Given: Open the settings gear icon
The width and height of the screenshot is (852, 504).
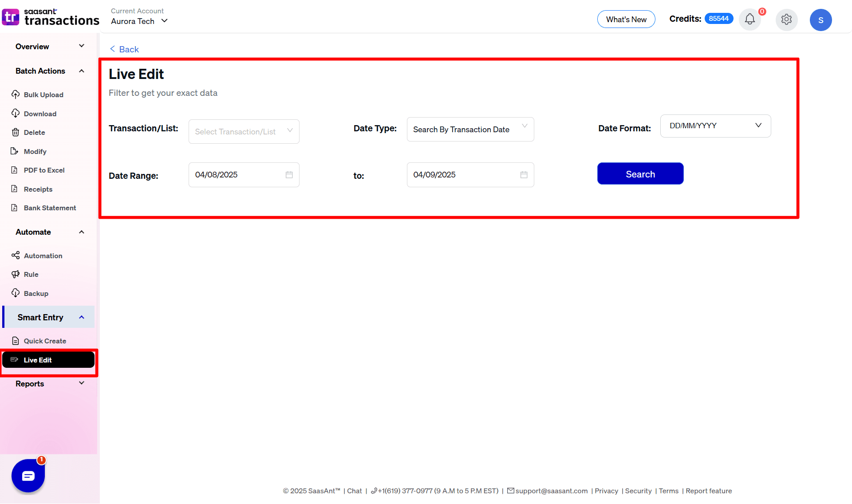Looking at the screenshot, I should (786, 20).
